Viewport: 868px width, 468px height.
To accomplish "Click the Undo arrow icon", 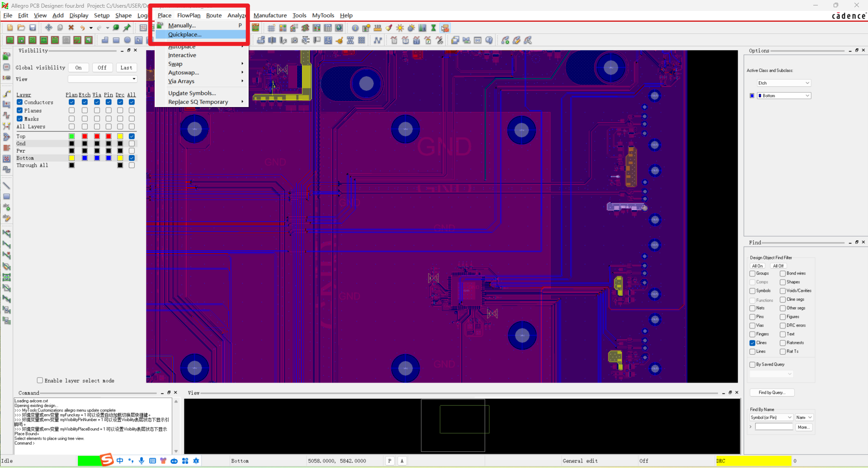I will 82,28.
